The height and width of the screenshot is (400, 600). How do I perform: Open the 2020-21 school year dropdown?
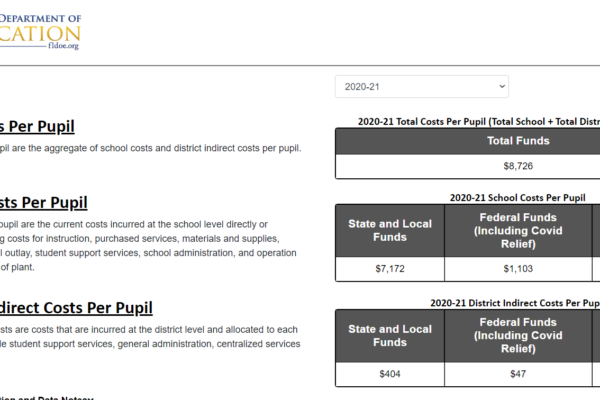point(422,87)
